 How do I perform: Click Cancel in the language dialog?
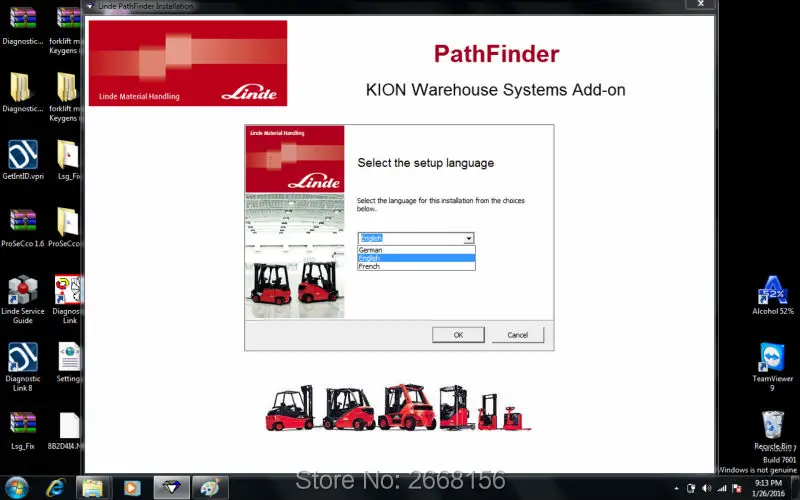(x=517, y=335)
